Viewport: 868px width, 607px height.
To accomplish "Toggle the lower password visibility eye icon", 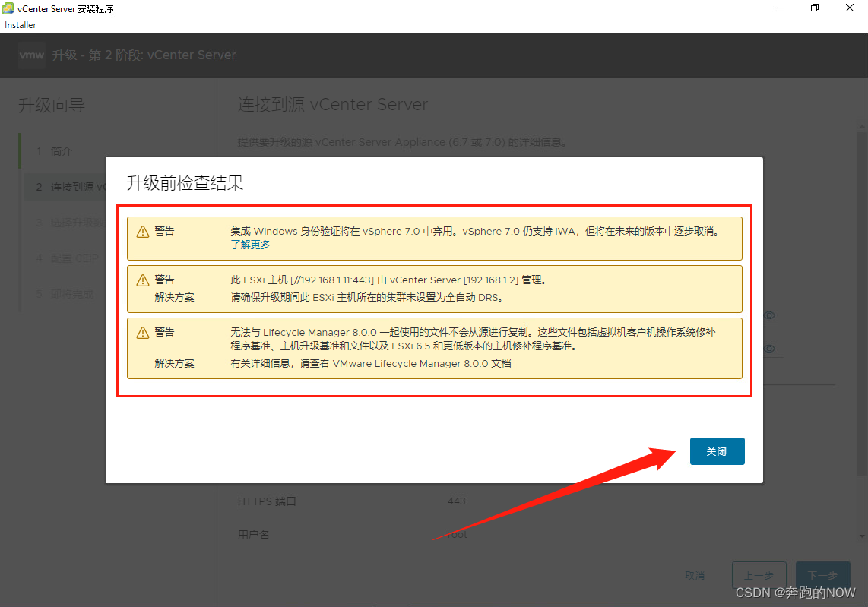I will tap(769, 349).
